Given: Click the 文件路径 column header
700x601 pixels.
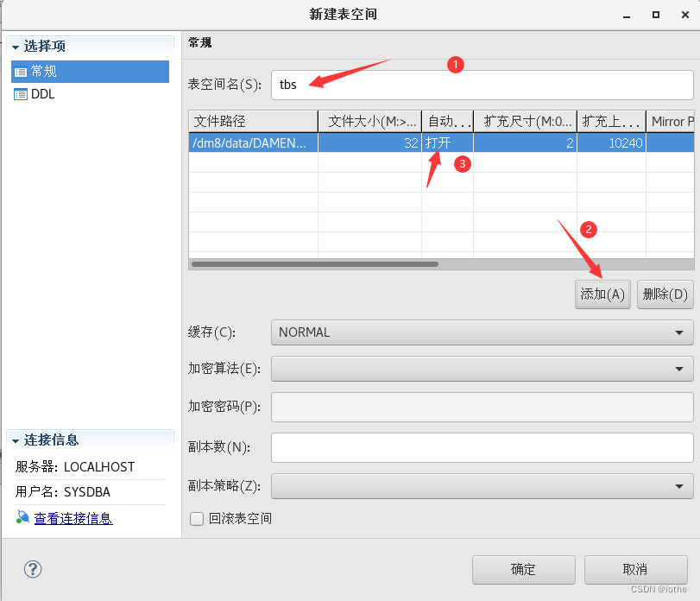Looking at the screenshot, I should (253, 121).
